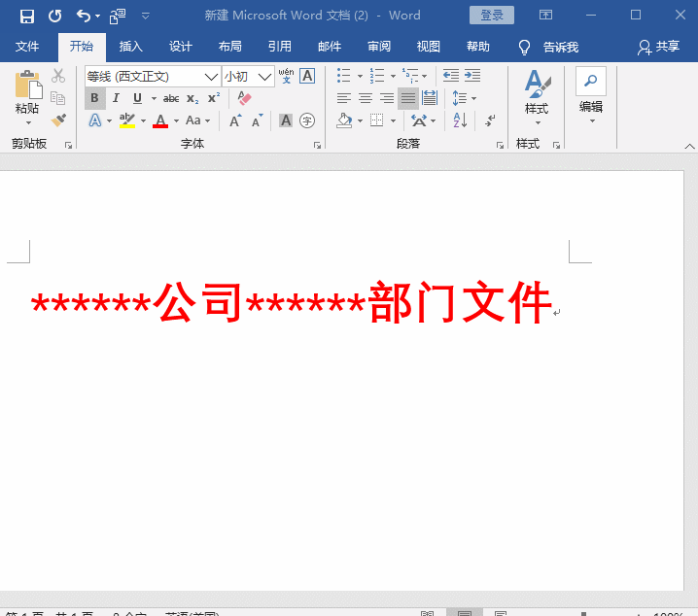The height and width of the screenshot is (616, 698).
Task: Sort with the A-Z icon
Action: pos(460,120)
